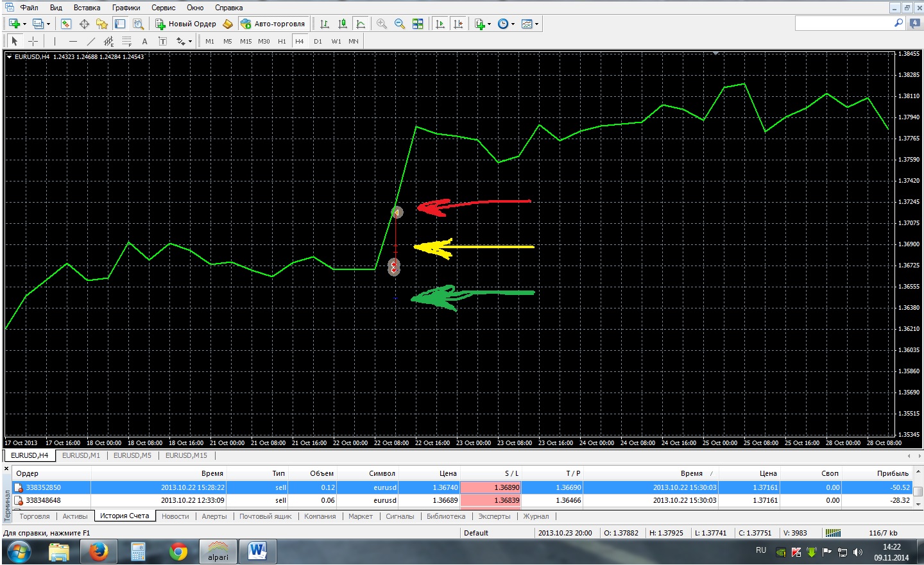Screen dimensions: 924x565
Task: Open the arrows objects icon
Action: coord(181,41)
